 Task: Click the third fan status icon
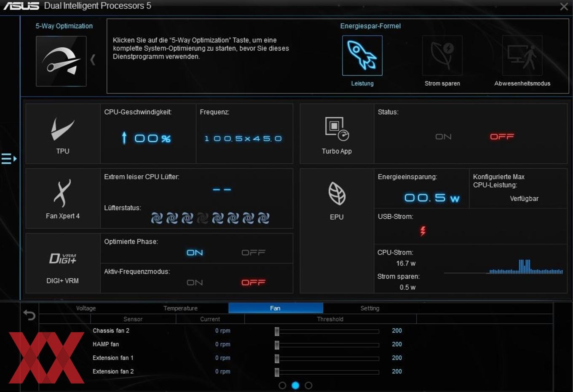click(x=187, y=218)
